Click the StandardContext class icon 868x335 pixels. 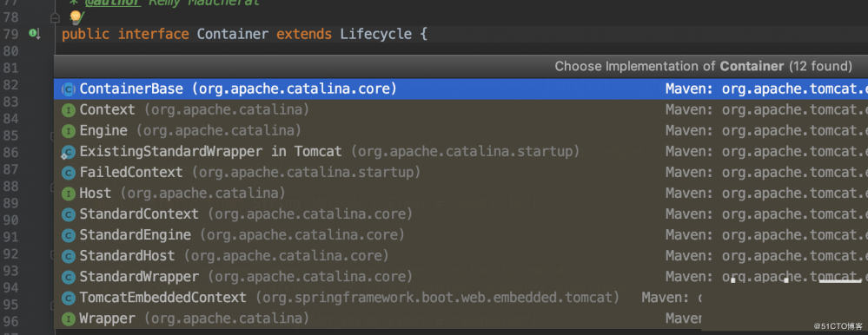point(68,214)
